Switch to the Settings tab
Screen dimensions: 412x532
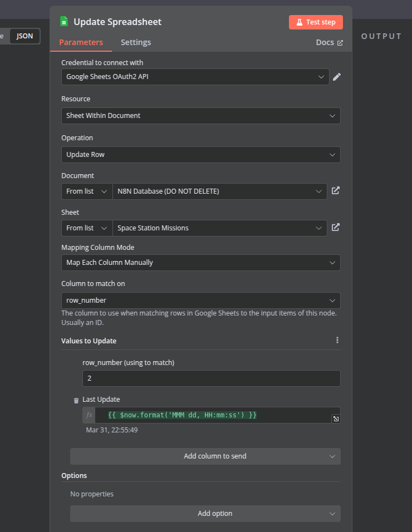pyautogui.click(x=136, y=42)
